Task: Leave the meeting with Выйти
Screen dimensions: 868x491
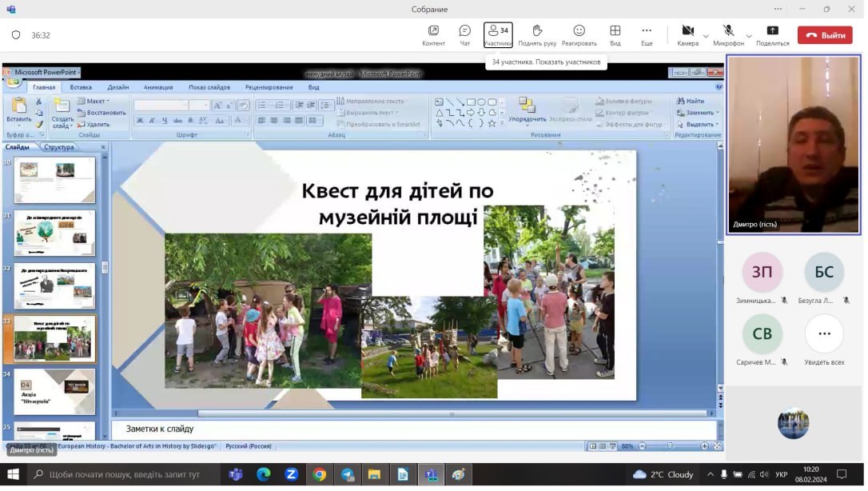Action: pos(825,35)
